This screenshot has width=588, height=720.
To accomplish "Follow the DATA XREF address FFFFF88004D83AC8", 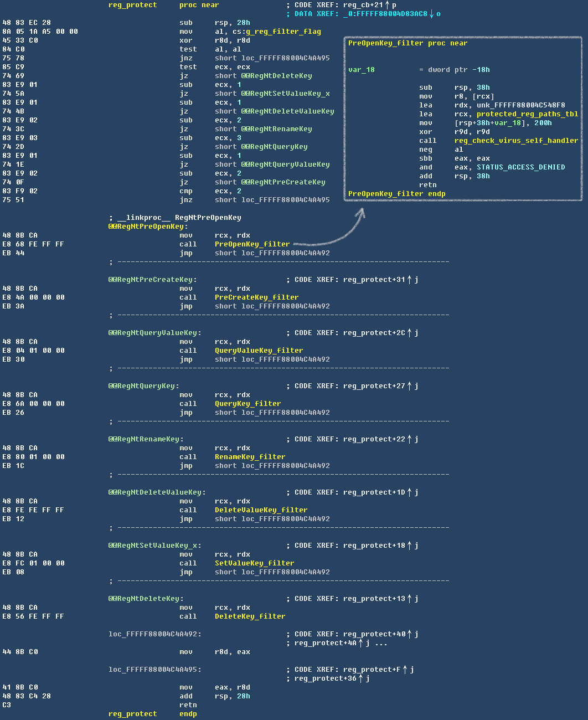I will pyautogui.click(x=385, y=14).
